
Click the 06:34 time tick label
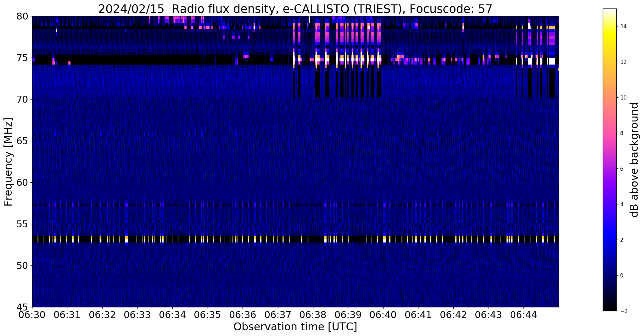coord(172,315)
